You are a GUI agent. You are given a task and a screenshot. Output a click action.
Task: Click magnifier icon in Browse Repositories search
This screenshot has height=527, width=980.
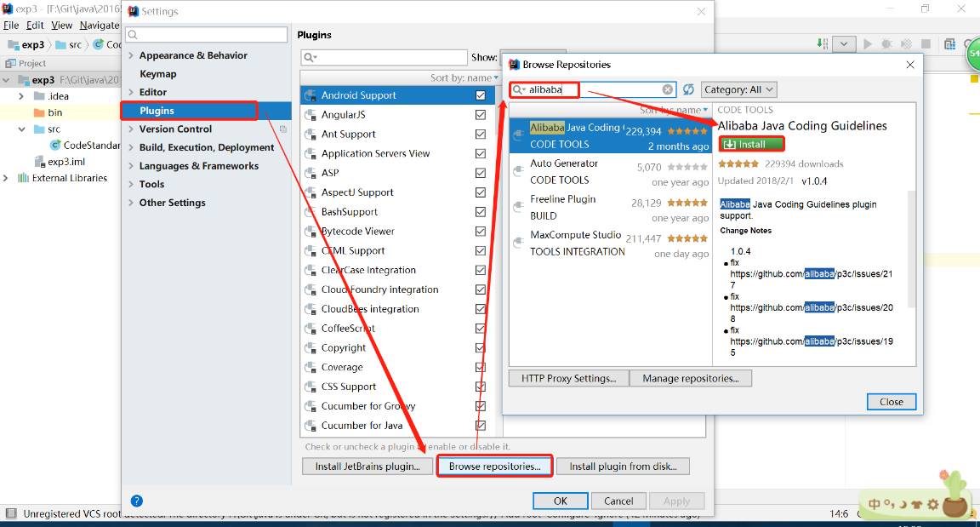point(519,89)
